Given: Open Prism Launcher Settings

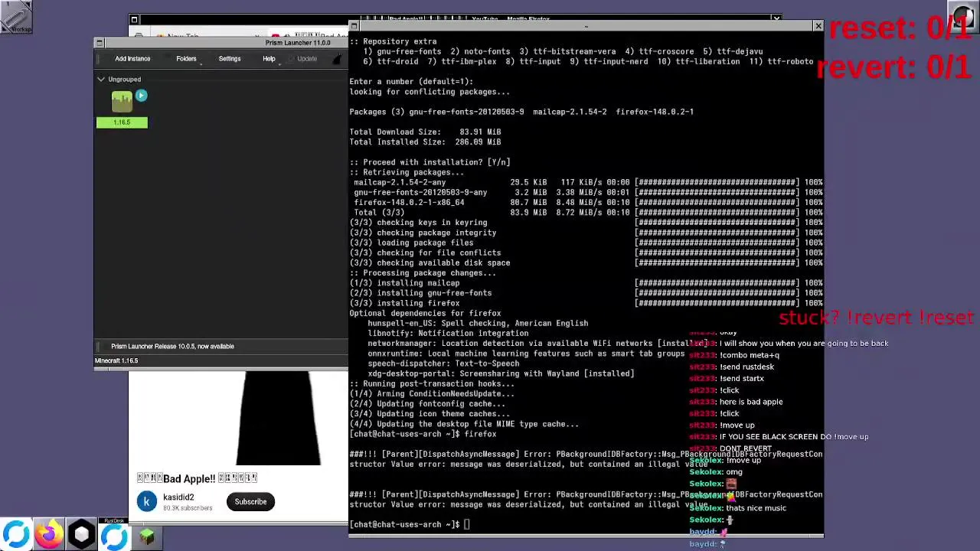Looking at the screenshot, I should pos(230,59).
